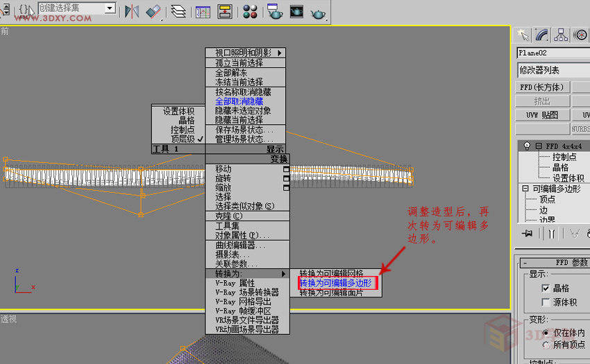Open the Motion panel tab icon

point(580,35)
